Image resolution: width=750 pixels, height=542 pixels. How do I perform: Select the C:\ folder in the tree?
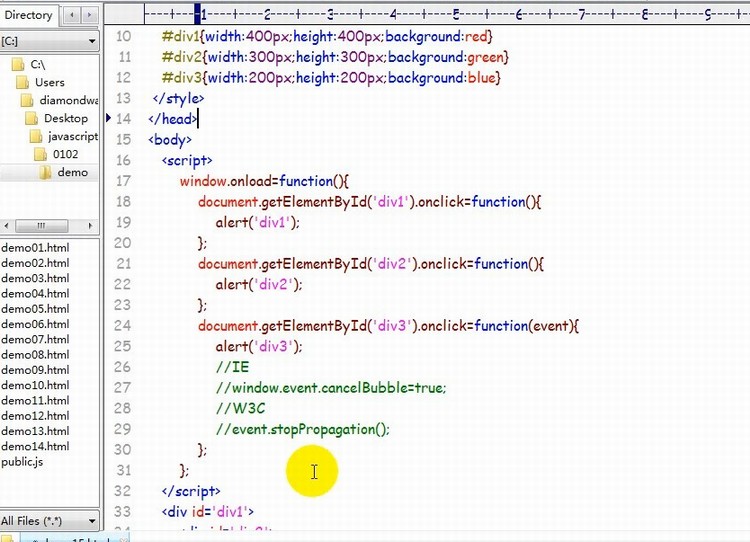click(x=38, y=64)
